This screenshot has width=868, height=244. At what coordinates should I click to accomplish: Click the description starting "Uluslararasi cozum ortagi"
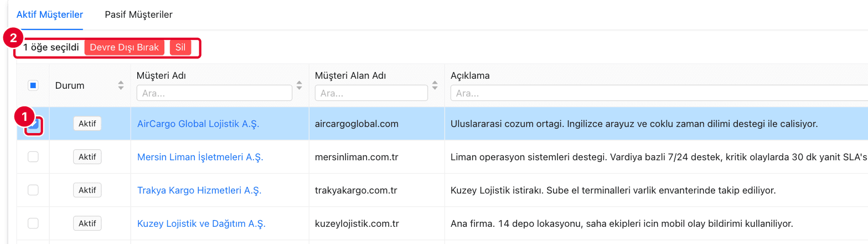pyautogui.click(x=634, y=124)
